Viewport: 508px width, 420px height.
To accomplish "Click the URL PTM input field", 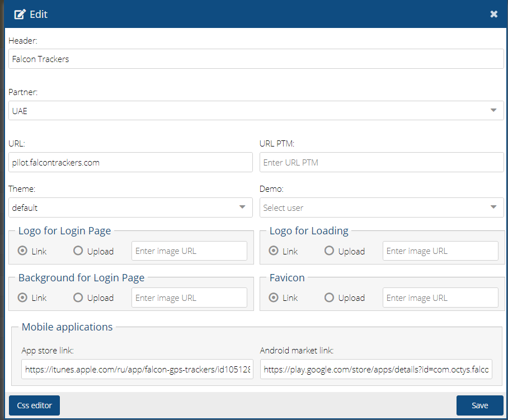I will point(382,163).
